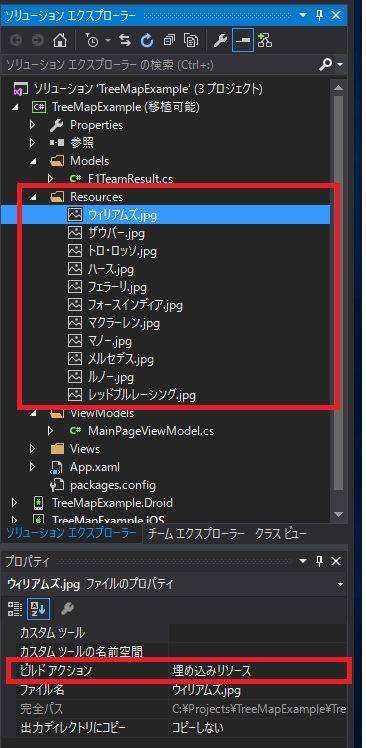
Task: Toggle auto-hide pin on プロパティ panel
Action: (x=319, y=562)
